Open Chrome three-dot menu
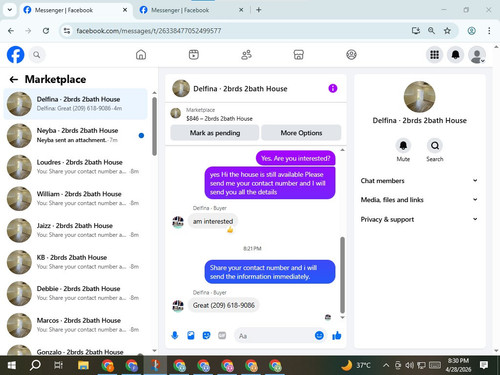 click(x=489, y=31)
